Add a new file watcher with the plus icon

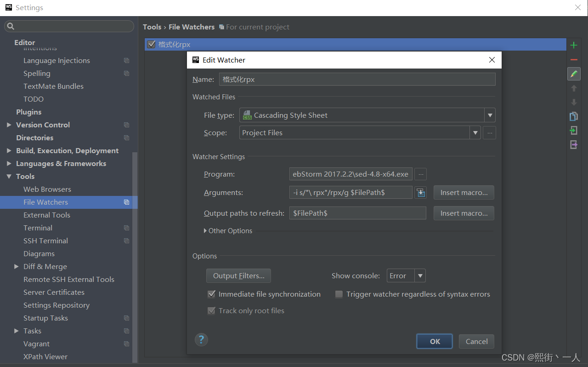pyautogui.click(x=573, y=45)
